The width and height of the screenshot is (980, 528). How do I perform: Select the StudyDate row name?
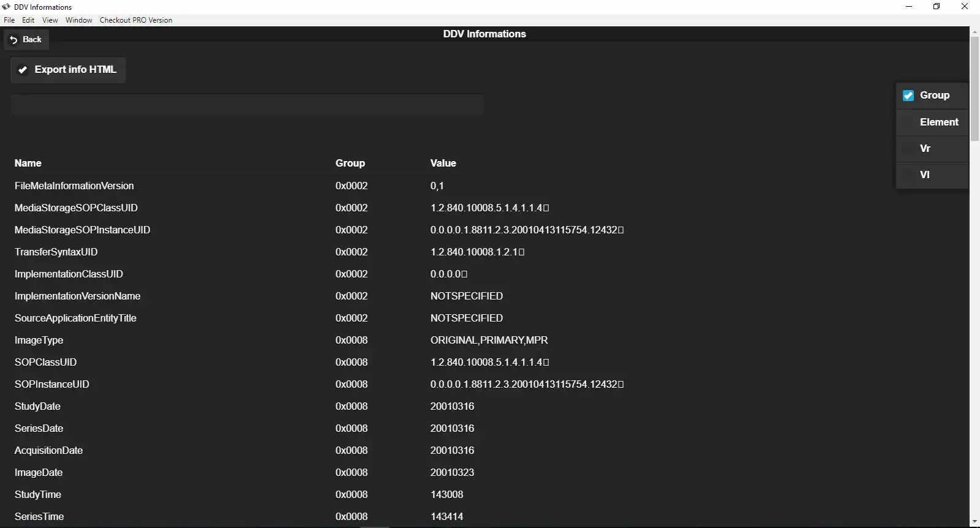37,406
